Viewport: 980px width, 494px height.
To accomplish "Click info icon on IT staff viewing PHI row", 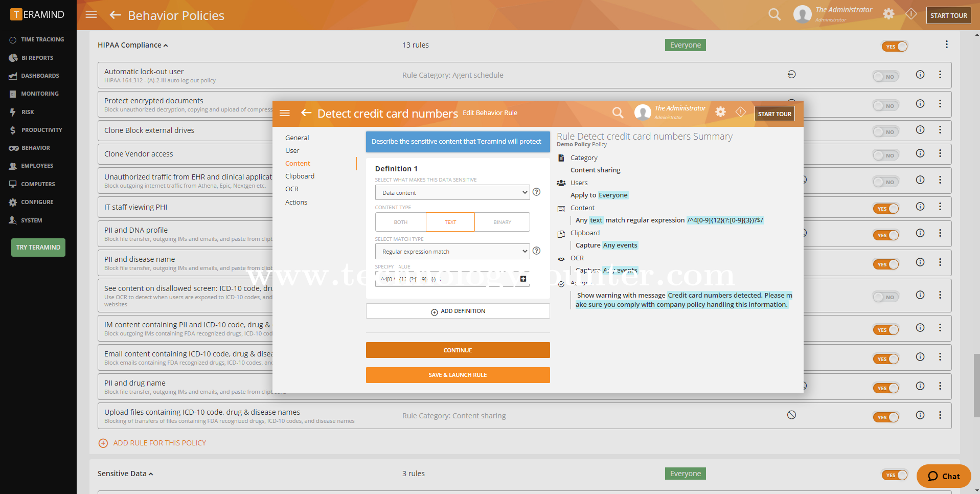I will (x=920, y=207).
